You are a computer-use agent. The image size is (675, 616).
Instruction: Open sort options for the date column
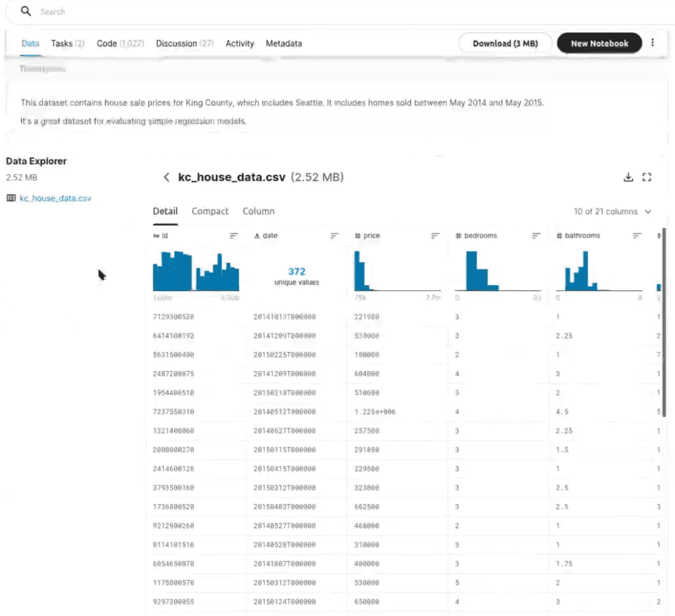point(334,235)
